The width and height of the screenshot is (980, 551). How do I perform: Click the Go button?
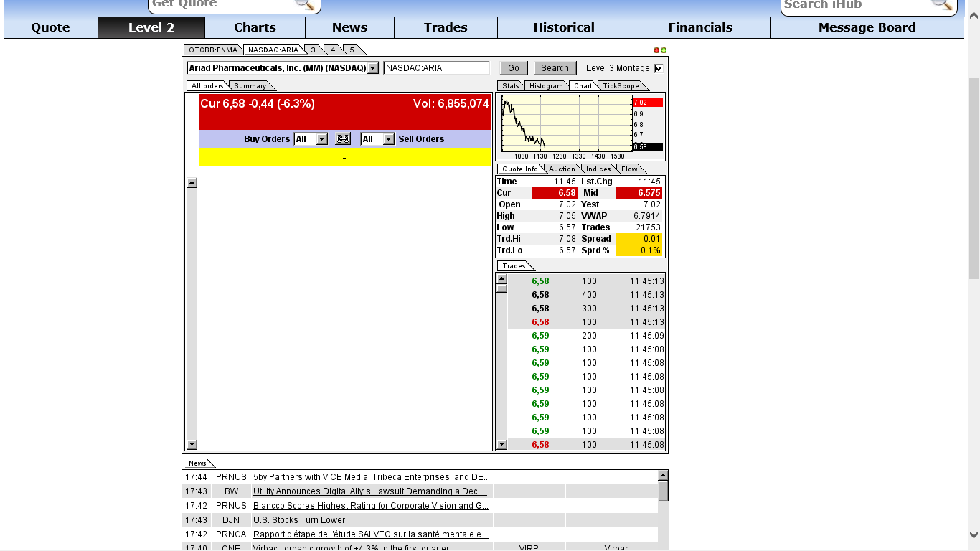513,67
